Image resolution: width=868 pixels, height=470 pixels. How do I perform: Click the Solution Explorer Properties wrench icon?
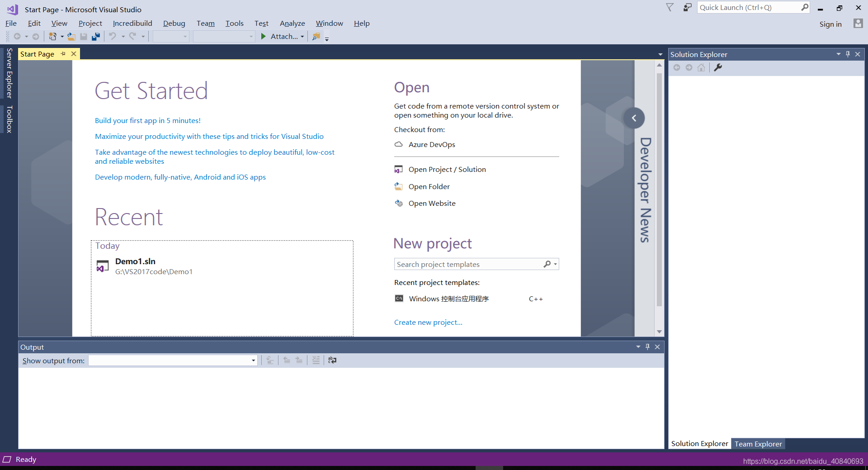[718, 67]
